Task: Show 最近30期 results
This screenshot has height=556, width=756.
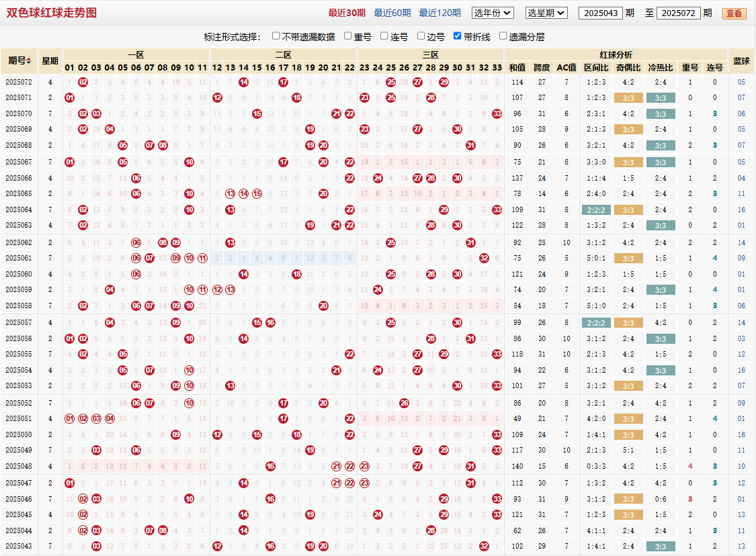Action: (347, 13)
